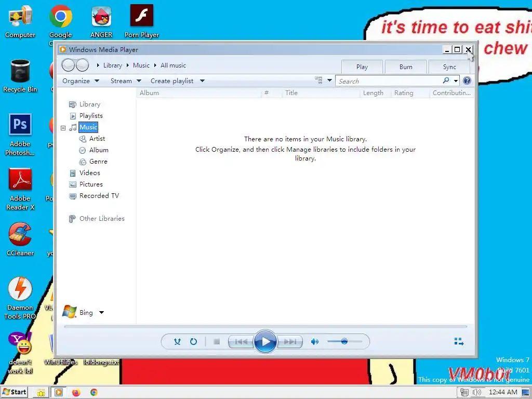This screenshot has height=399, width=532.
Task: Adjust the volume slider
Action: coord(344,342)
